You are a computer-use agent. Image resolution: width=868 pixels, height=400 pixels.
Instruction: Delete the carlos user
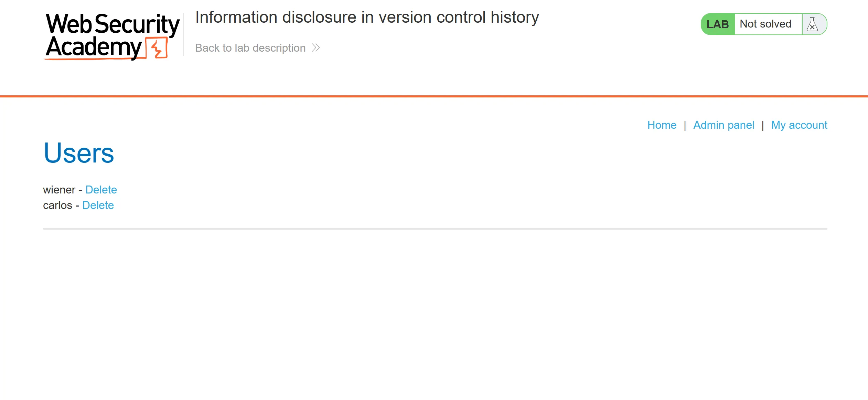98,205
